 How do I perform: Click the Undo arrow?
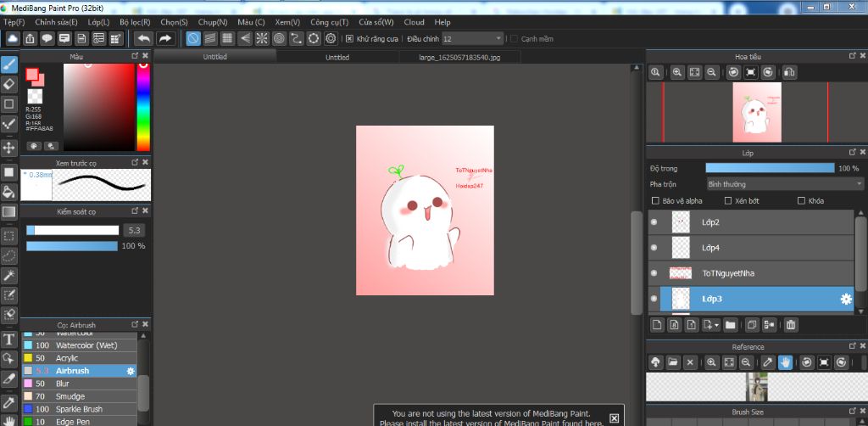point(144,38)
